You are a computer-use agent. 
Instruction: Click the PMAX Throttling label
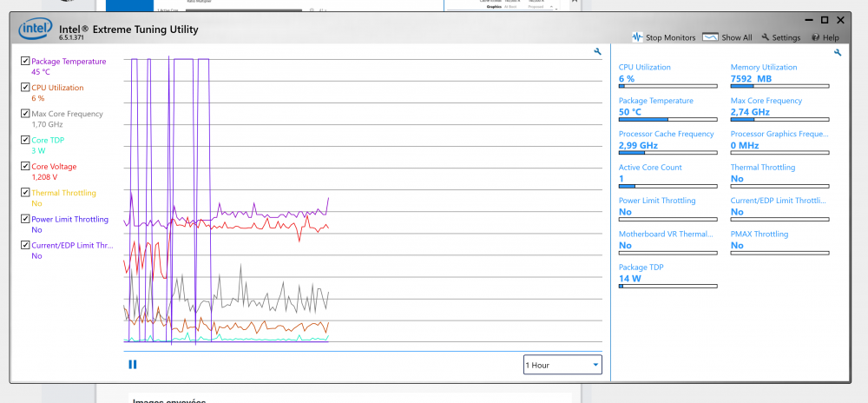pos(759,234)
